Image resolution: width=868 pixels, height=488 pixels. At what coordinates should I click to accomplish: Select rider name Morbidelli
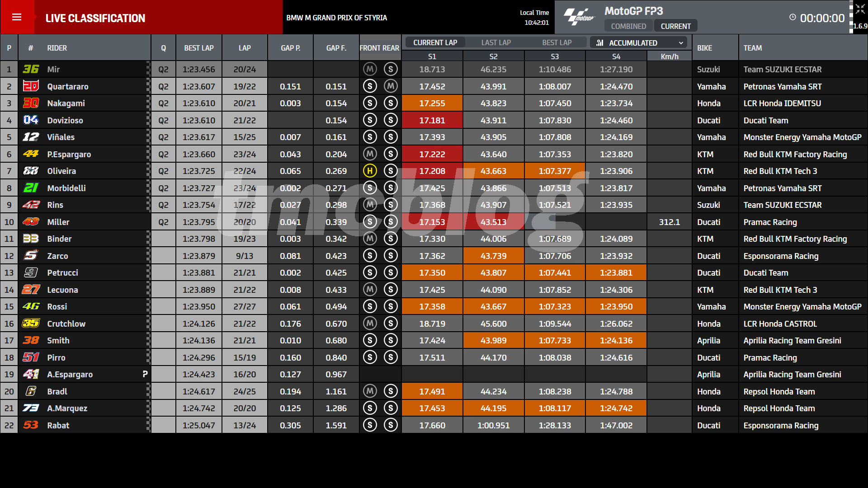[66, 188]
